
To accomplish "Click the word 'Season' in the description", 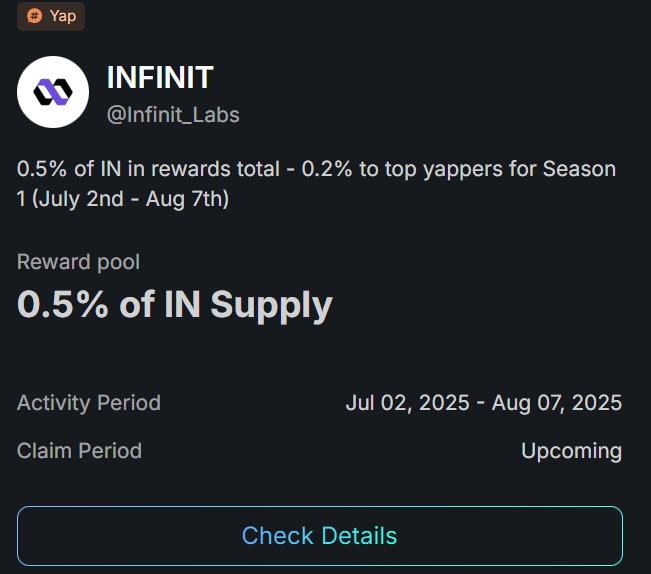I will coord(579,169).
